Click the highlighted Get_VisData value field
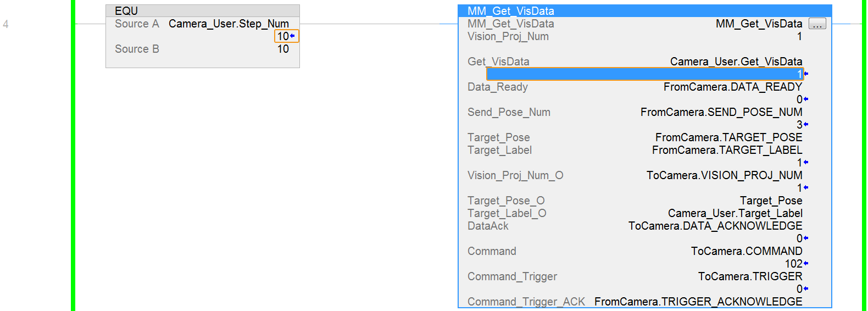This screenshot has height=311, width=868. (x=644, y=74)
